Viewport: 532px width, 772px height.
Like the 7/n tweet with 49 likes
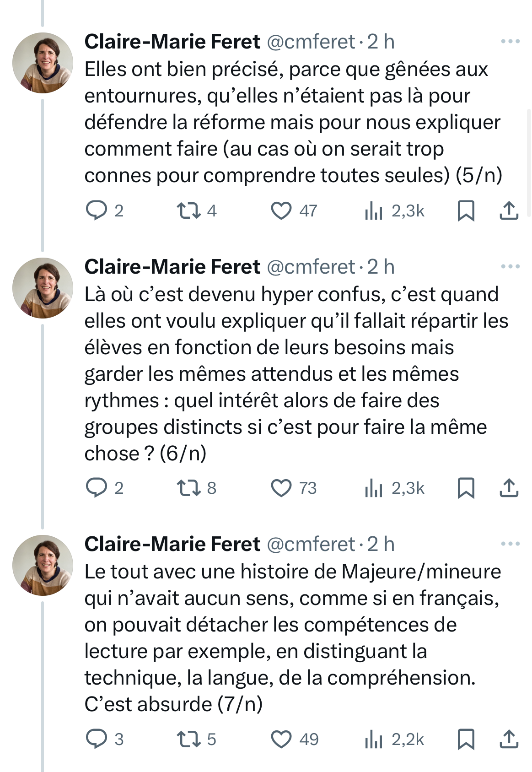coord(281,739)
